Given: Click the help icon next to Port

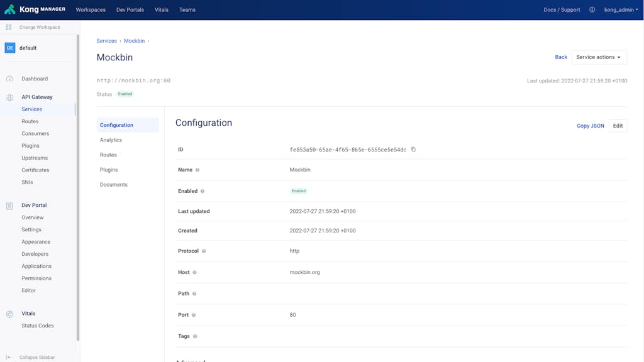Looking at the screenshot, I should [193, 315].
